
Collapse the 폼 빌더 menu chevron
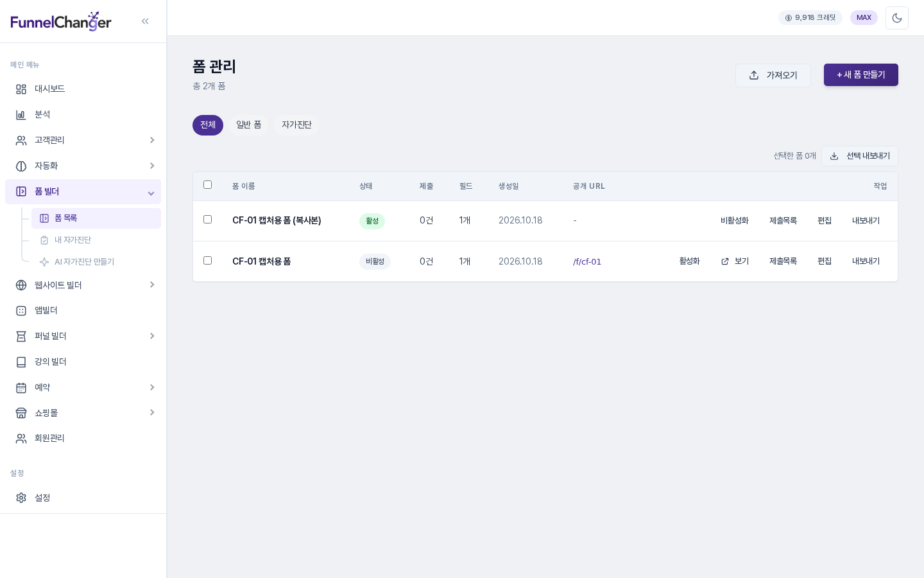[x=151, y=193]
